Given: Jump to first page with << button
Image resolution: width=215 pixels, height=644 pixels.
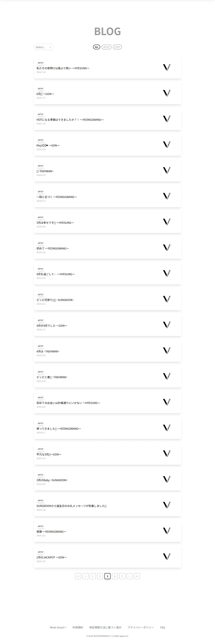Looking at the screenshot, I should pyautogui.click(x=78, y=576).
